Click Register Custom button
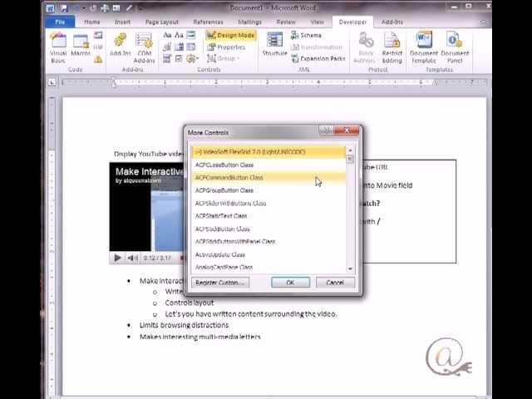 coord(220,283)
